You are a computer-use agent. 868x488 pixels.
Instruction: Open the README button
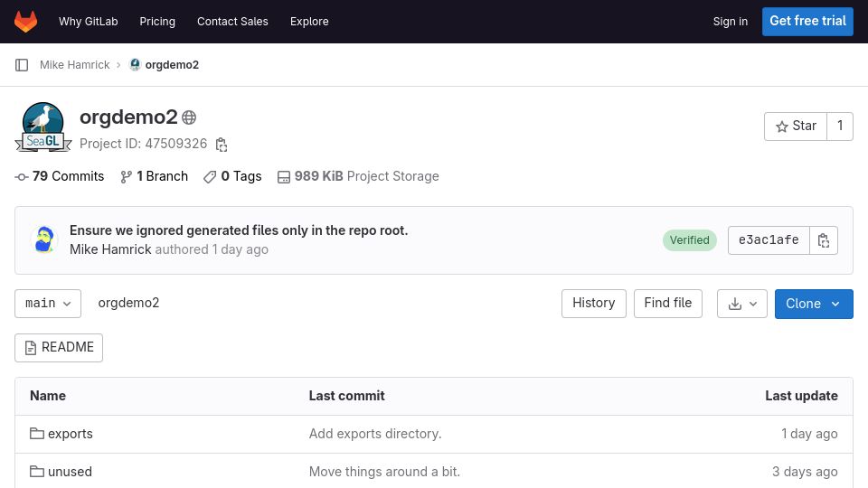[59, 347]
